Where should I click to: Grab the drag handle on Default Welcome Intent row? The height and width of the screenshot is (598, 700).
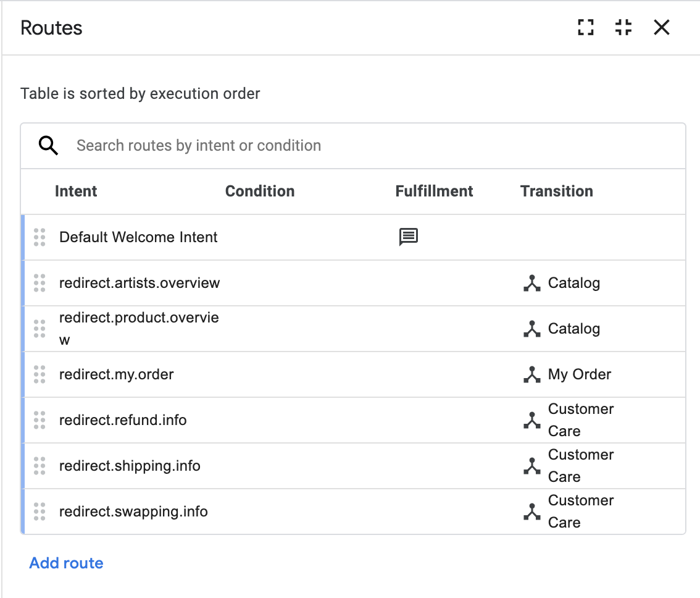[40, 237]
